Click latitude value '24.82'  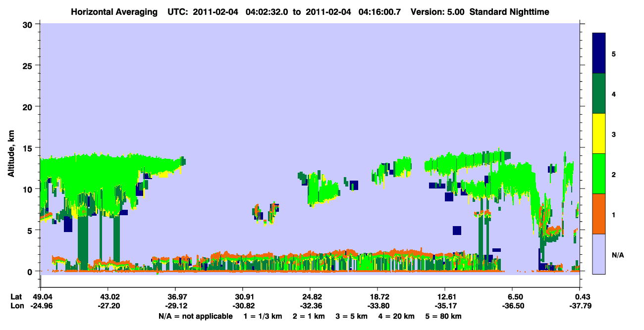coord(310,297)
